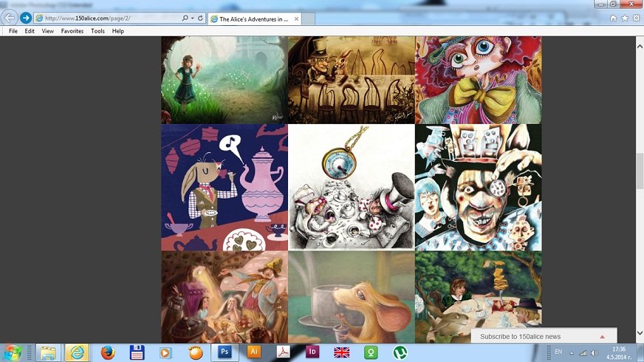644x362 pixels.
Task: Select The Alice's Adventures tab
Action: (254, 19)
